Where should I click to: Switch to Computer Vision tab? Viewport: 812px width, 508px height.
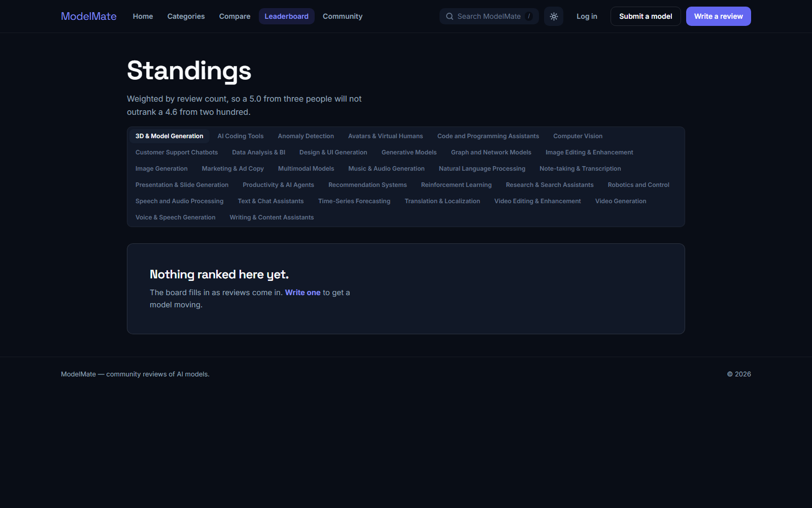tap(578, 136)
